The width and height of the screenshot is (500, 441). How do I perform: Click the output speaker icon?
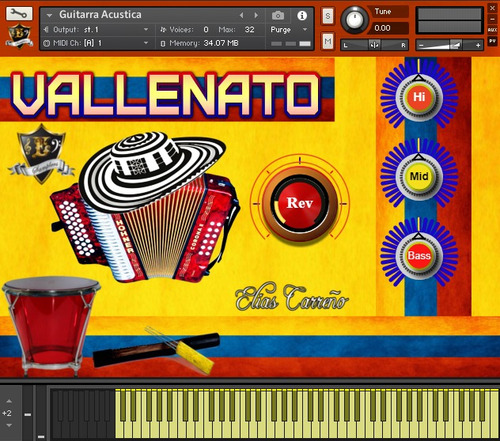click(x=47, y=30)
